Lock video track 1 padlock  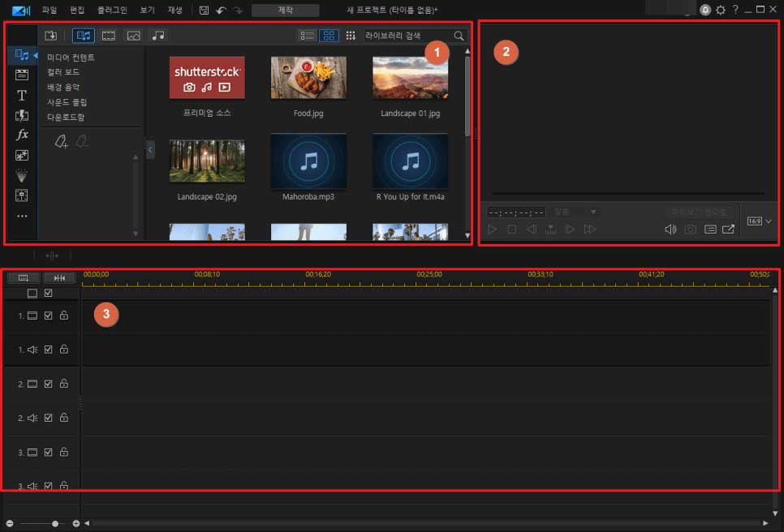click(x=64, y=315)
